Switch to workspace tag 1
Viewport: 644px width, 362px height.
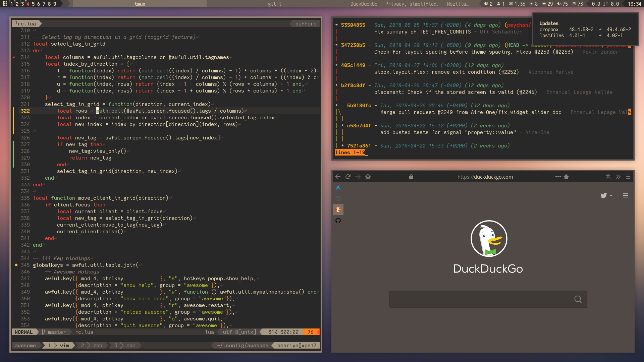[12, 4]
